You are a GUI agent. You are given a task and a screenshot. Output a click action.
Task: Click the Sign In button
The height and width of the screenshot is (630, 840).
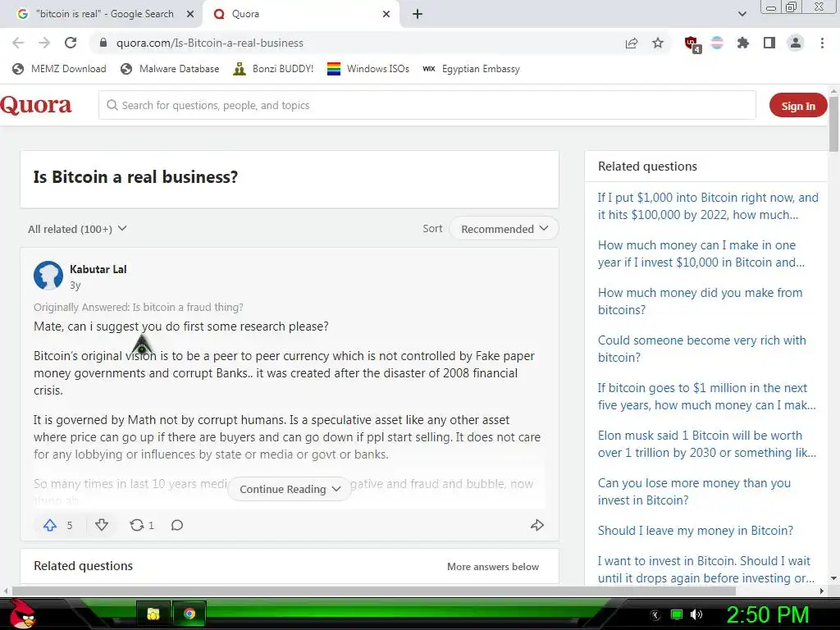click(x=798, y=106)
